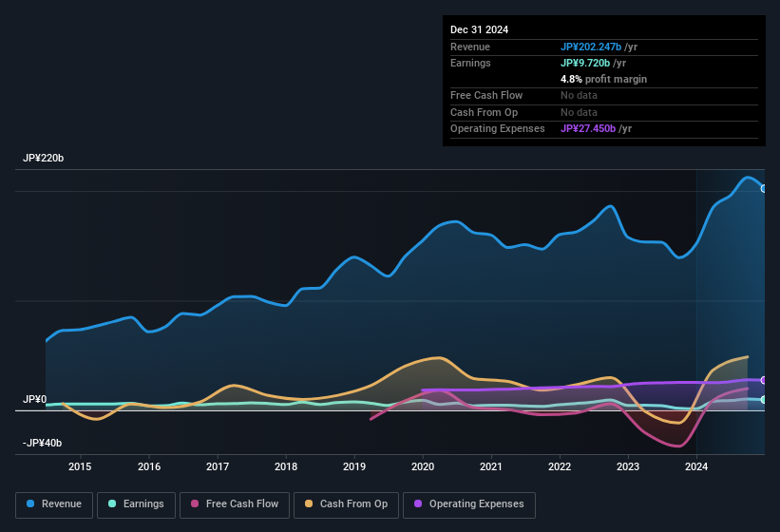Click the 2018 x-axis label

[286, 466]
